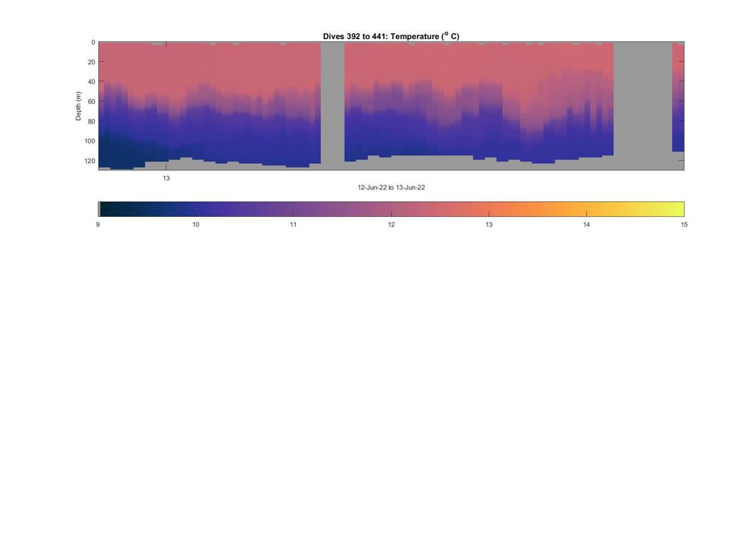
Task: Click the depth tick label 20
Action: pos(91,62)
